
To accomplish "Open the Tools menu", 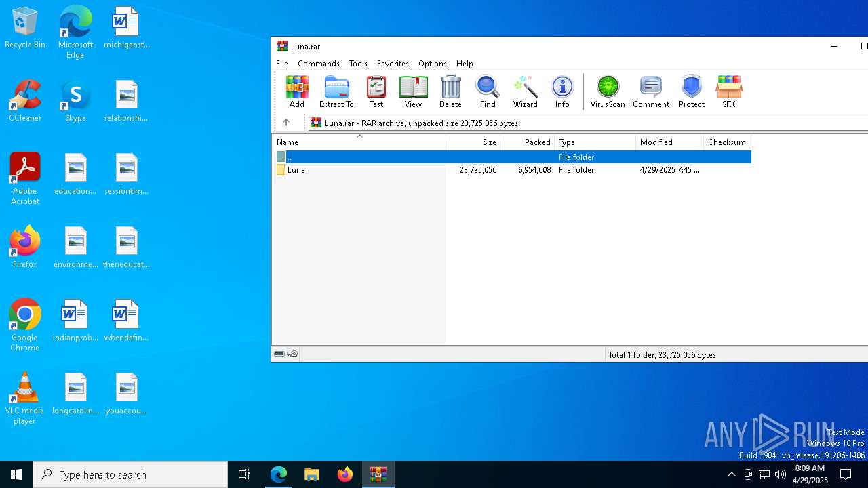I will pyautogui.click(x=358, y=63).
